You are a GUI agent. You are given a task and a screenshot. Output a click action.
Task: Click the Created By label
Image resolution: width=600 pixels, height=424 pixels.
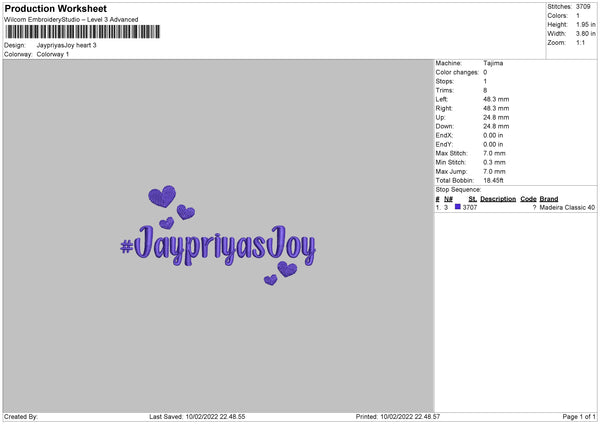click(x=21, y=417)
